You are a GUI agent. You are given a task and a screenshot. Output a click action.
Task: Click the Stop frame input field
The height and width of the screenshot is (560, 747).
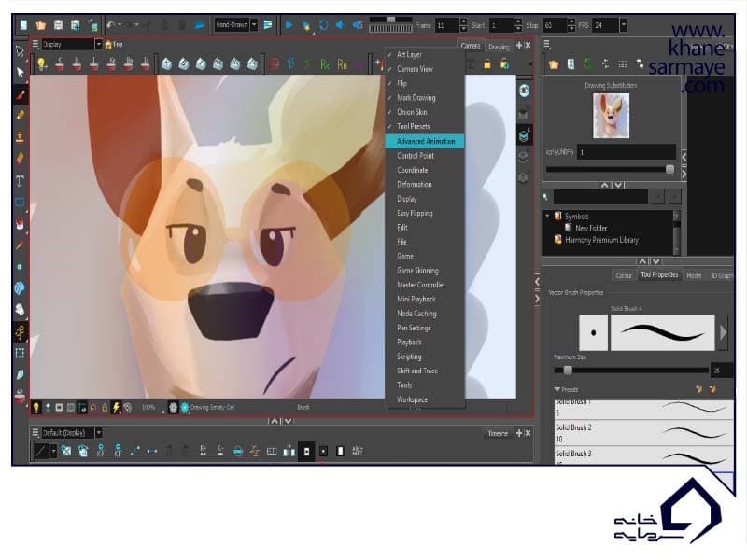pos(555,25)
